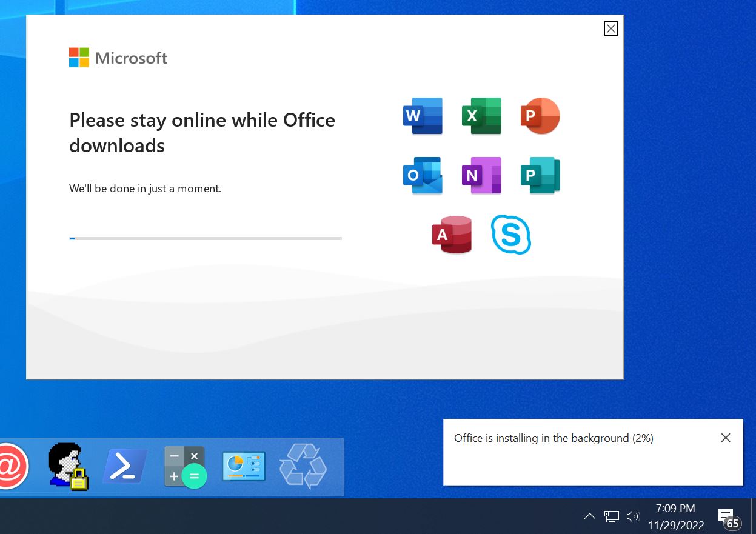Open the chart presentation board icon
Image resolution: width=756 pixels, height=534 pixels.
pos(244,466)
